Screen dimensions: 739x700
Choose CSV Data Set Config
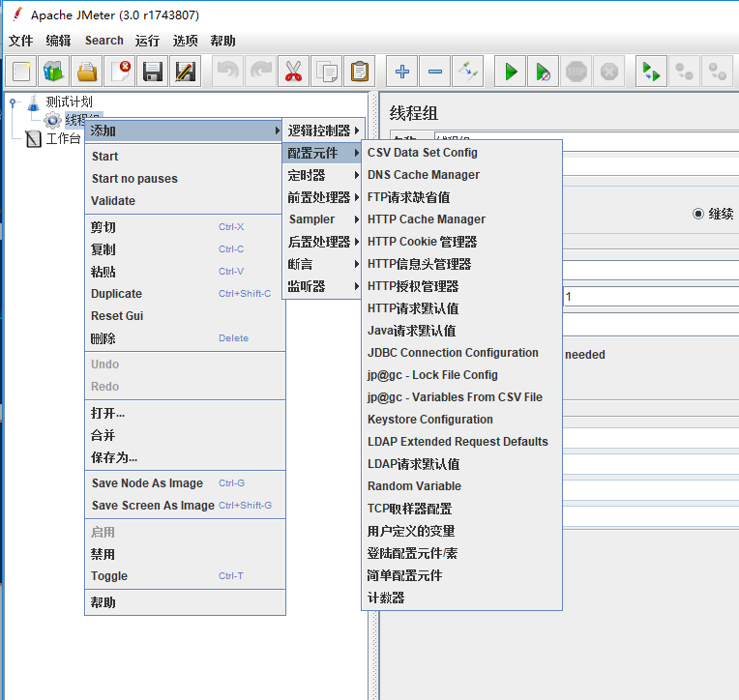(462, 153)
